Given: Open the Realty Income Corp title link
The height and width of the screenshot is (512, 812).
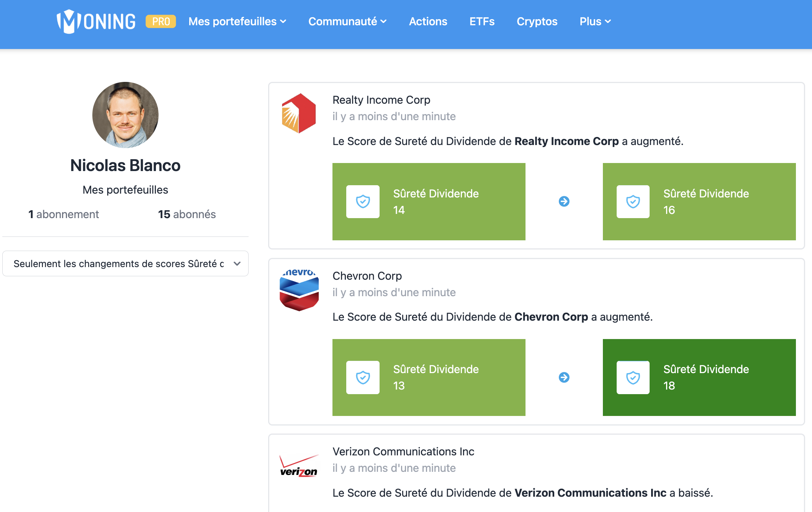Looking at the screenshot, I should pyautogui.click(x=381, y=100).
